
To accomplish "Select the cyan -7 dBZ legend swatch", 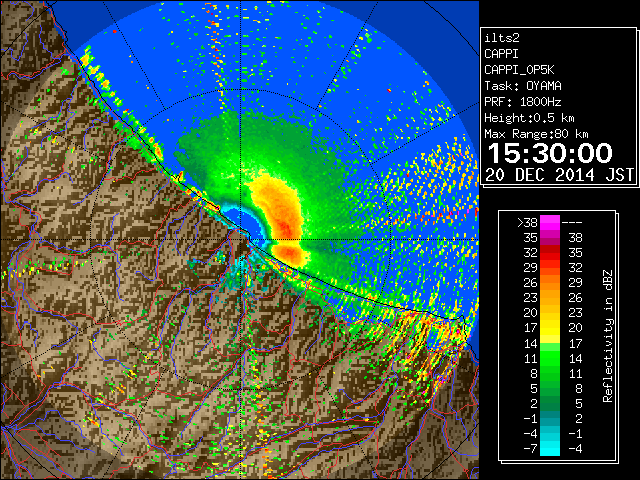I will click(550, 449).
